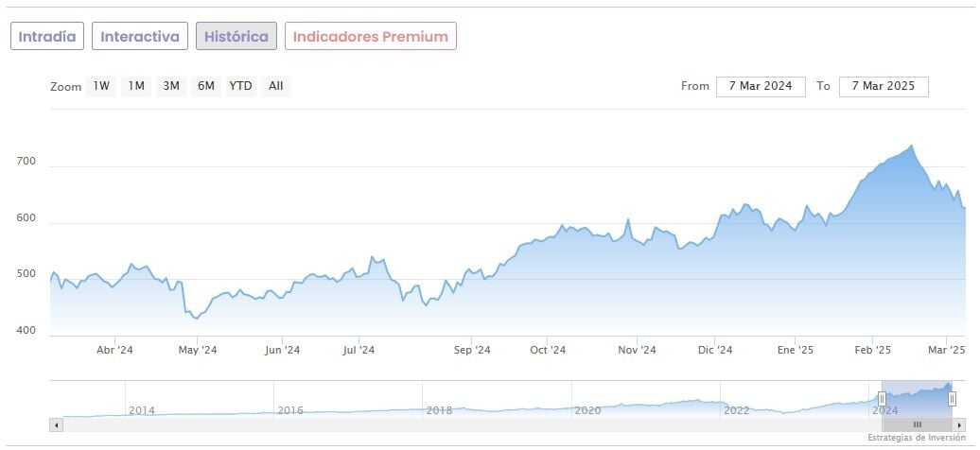Open the Indicadores Premium tab
Viewport: 980px width, 450px height.
click(x=371, y=37)
